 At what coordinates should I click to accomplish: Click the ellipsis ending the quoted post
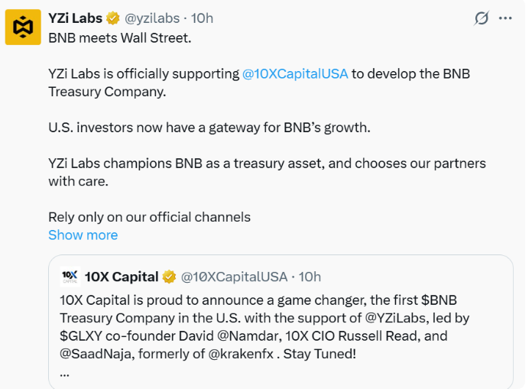64,374
